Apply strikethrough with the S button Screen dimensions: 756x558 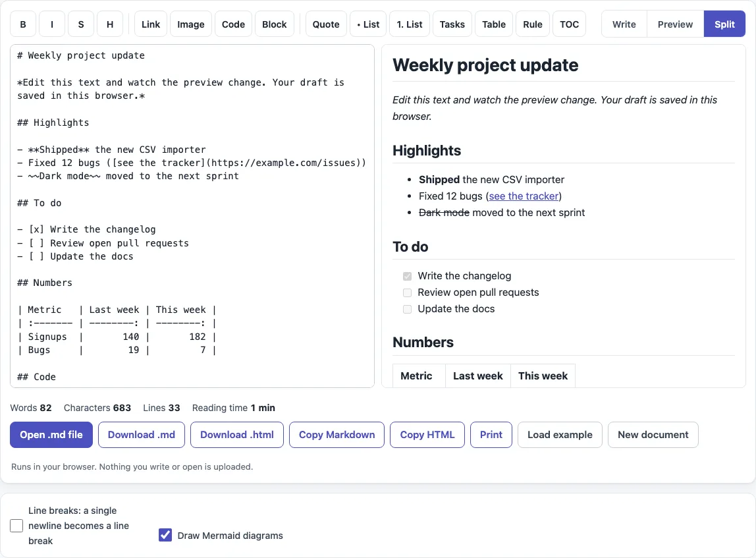(x=81, y=24)
